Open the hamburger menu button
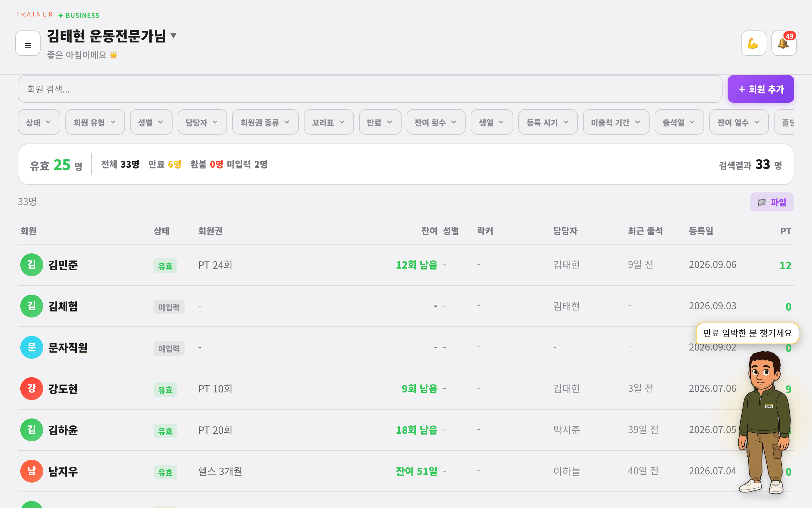The height and width of the screenshot is (508, 812). click(x=28, y=43)
